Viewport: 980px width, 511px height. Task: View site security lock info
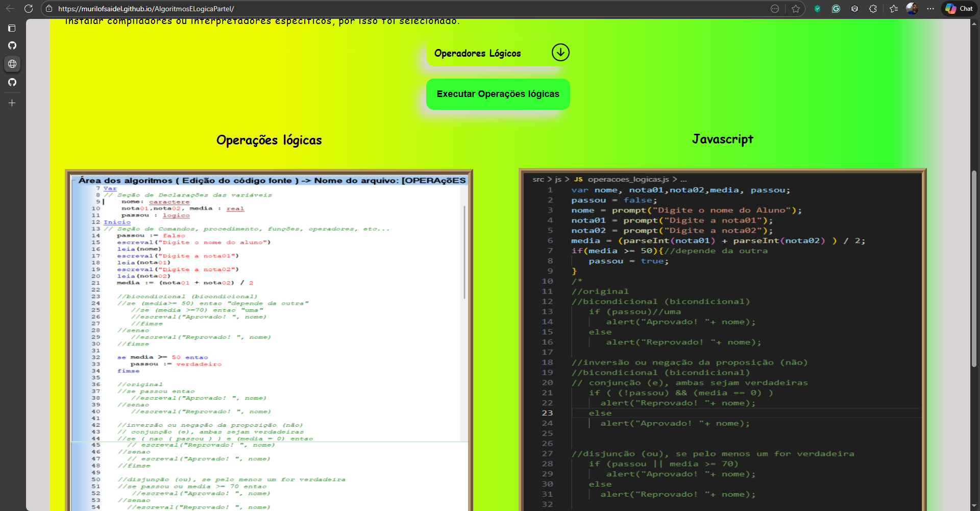point(49,9)
